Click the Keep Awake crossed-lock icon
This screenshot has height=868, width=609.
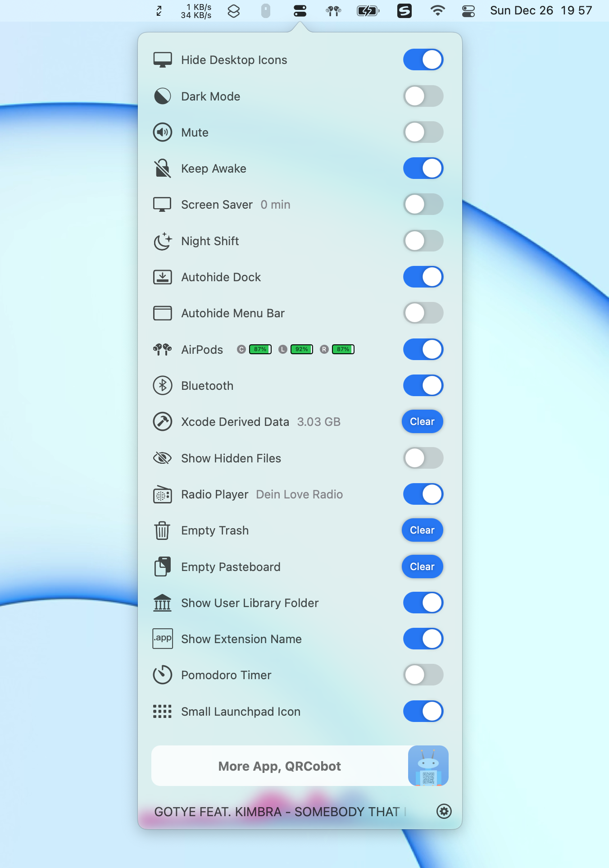pyautogui.click(x=162, y=169)
